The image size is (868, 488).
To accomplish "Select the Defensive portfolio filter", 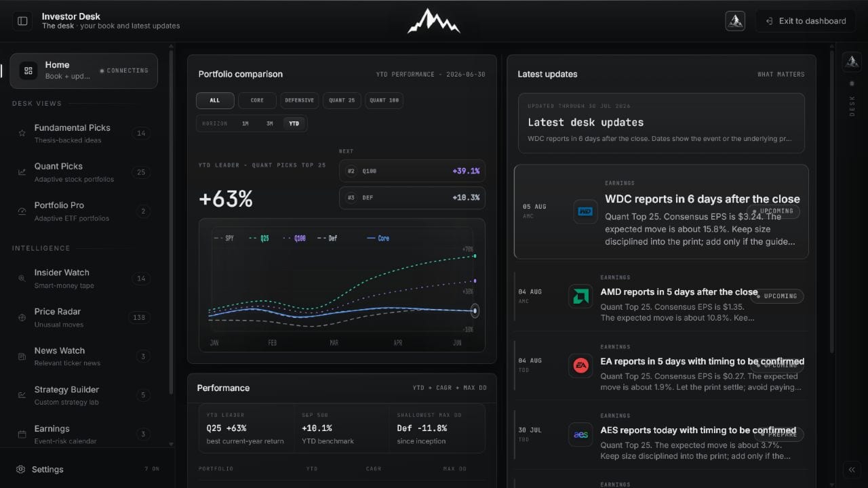I will pyautogui.click(x=299, y=100).
